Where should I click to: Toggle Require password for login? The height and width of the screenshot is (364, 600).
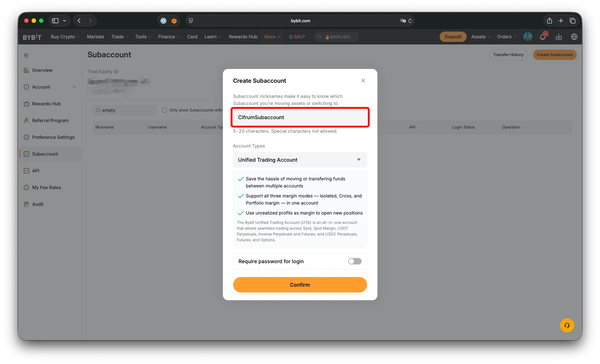tap(355, 261)
